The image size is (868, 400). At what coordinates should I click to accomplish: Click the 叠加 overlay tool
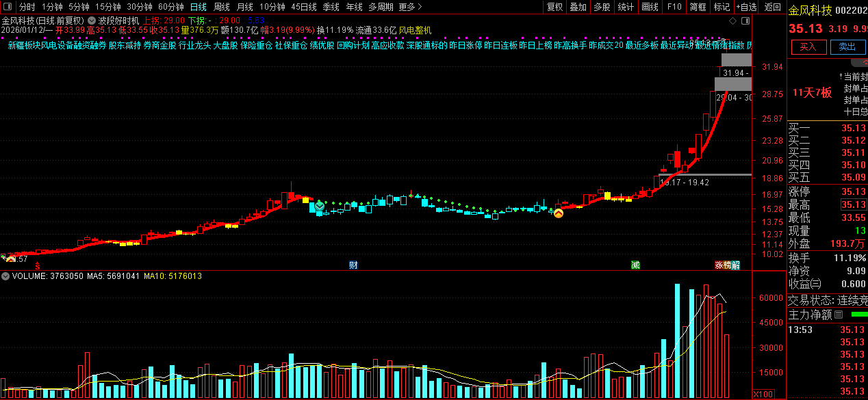point(578,7)
